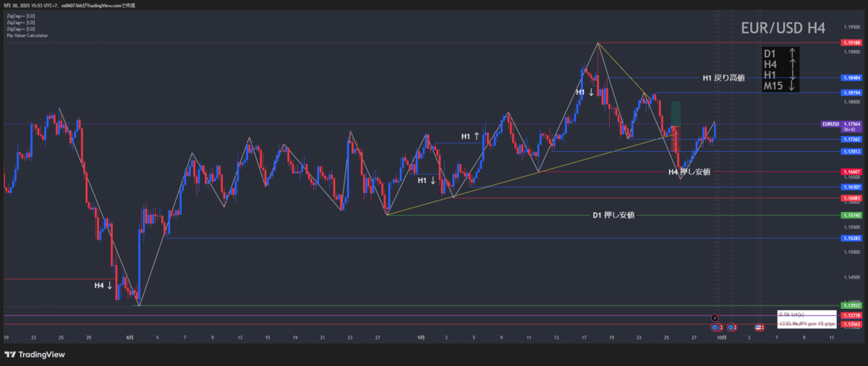868x366 pixels.
Task: Select the M15 down arrow in trend table
Action: tap(793, 85)
